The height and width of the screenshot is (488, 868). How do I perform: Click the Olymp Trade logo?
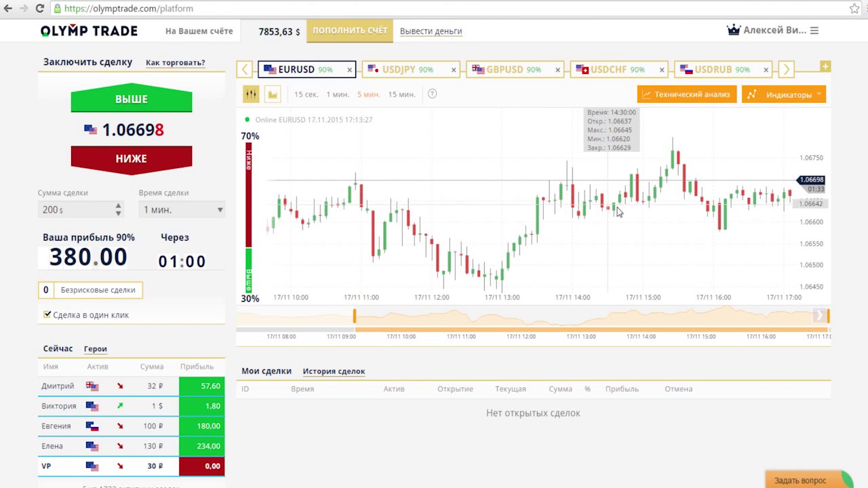tap(89, 31)
